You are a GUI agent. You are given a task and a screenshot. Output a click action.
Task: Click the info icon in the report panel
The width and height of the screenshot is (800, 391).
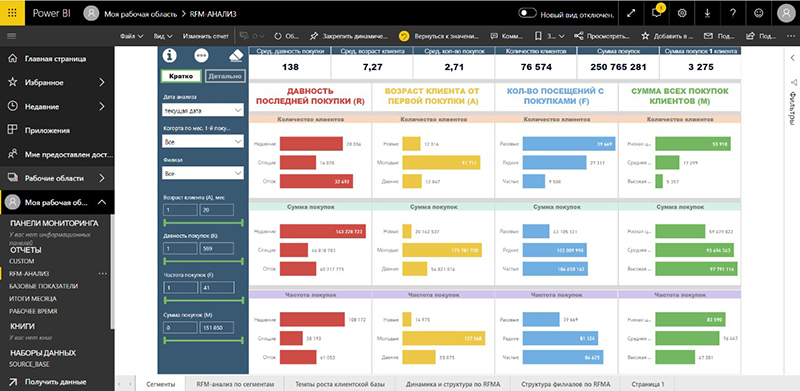(x=169, y=55)
